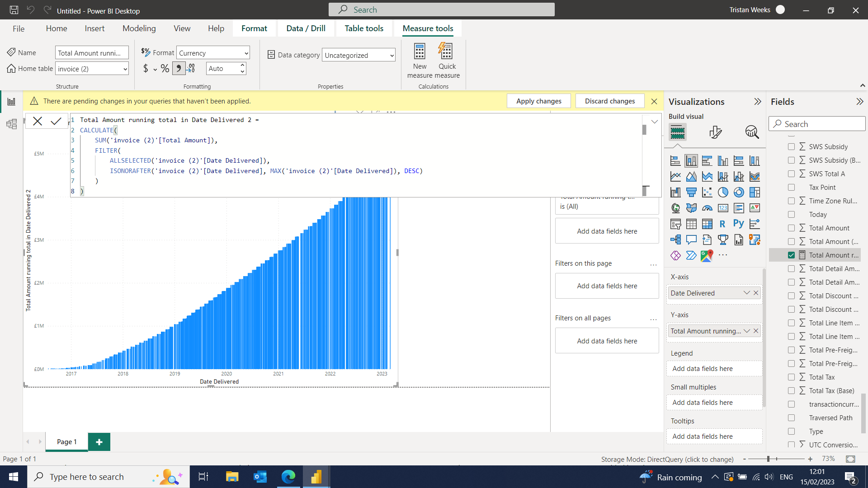Select the matrix visual

[707, 224]
